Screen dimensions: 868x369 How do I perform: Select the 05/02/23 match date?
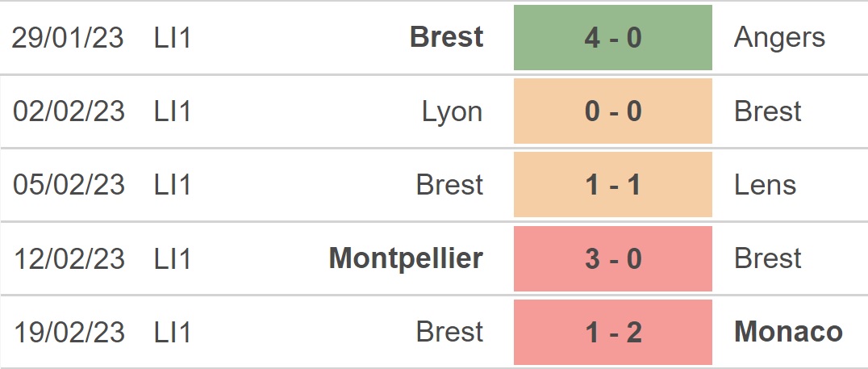69,184
